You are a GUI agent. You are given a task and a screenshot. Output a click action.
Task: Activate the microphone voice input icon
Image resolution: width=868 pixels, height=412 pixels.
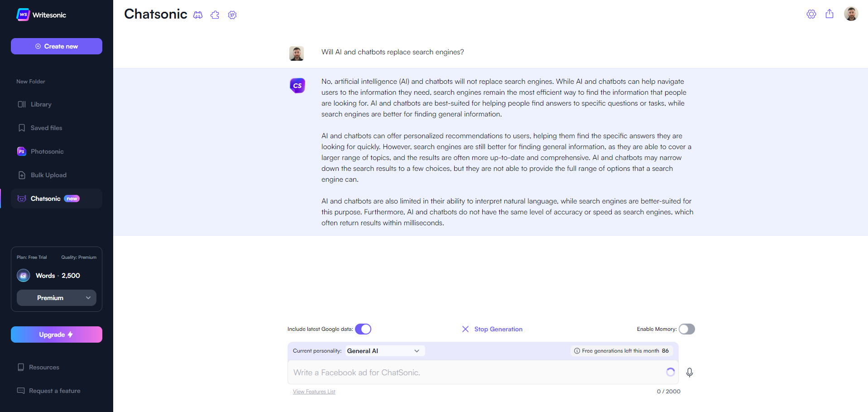(x=690, y=373)
